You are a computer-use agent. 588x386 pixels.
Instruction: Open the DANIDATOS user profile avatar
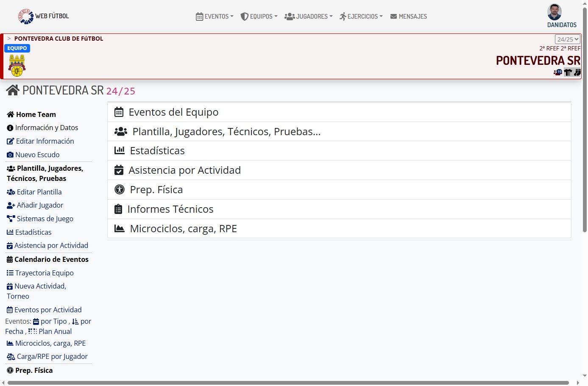pyautogui.click(x=554, y=12)
